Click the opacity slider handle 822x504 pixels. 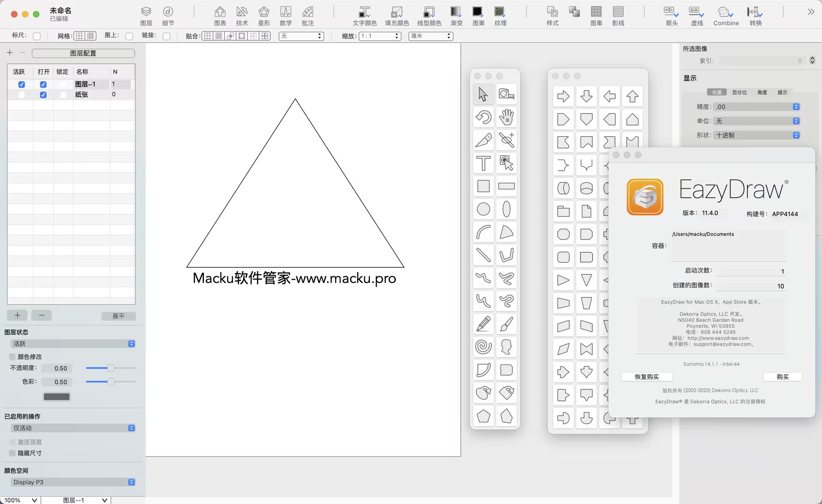click(x=111, y=368)
